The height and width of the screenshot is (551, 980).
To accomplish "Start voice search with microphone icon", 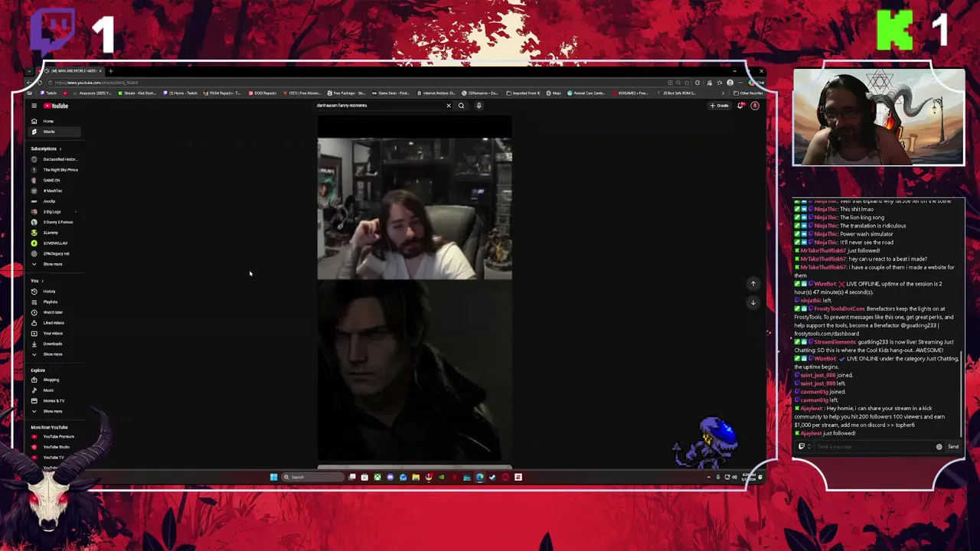I will point(479,106).
